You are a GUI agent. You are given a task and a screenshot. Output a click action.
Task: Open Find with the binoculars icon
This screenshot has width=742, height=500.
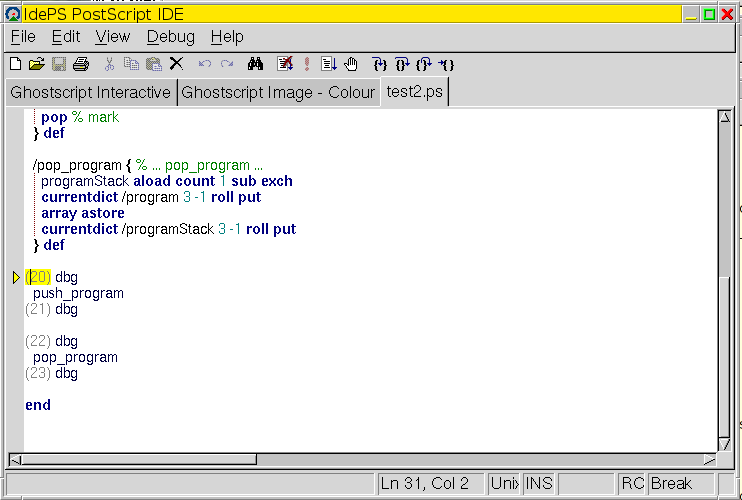(x=255, y=64)
